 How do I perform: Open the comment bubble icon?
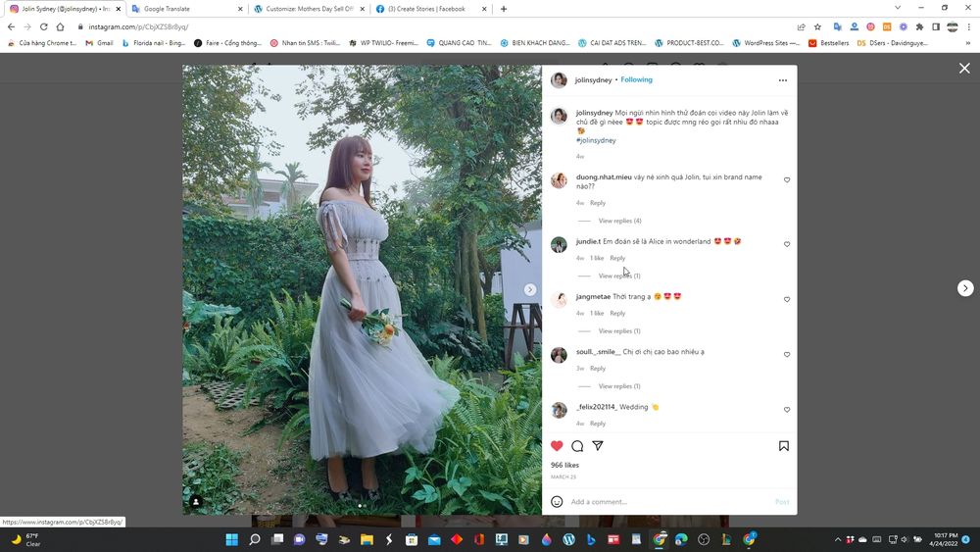pos(577,446)
